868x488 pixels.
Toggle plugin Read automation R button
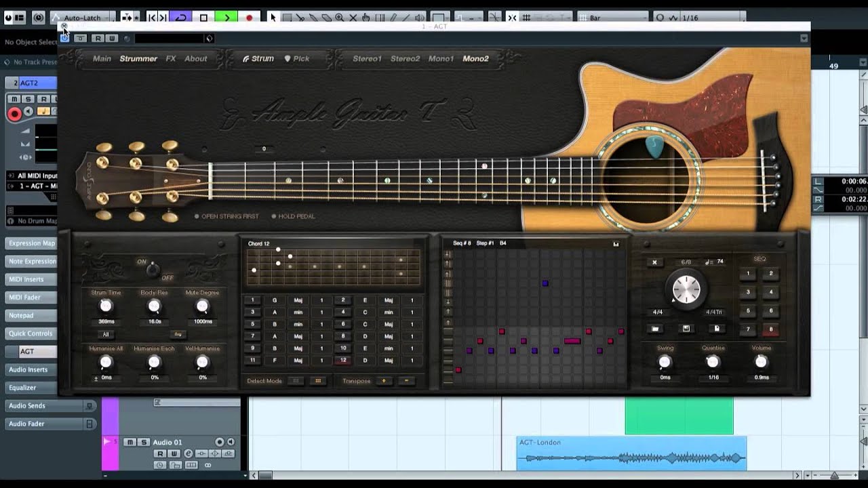point(98,39)
